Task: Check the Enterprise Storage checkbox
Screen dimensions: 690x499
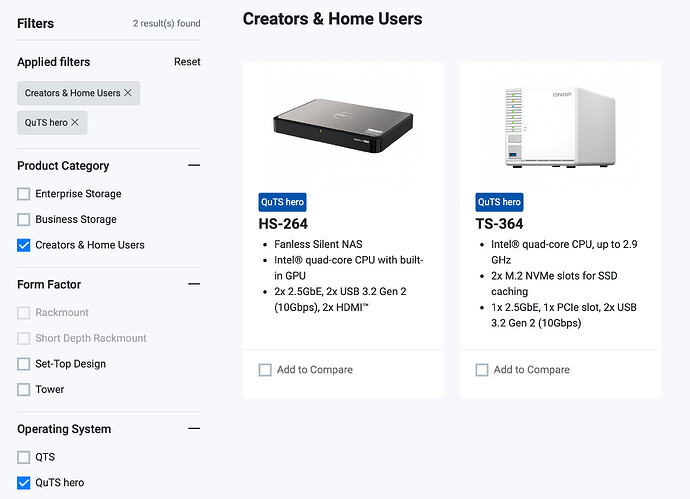Action: (24, 194)
